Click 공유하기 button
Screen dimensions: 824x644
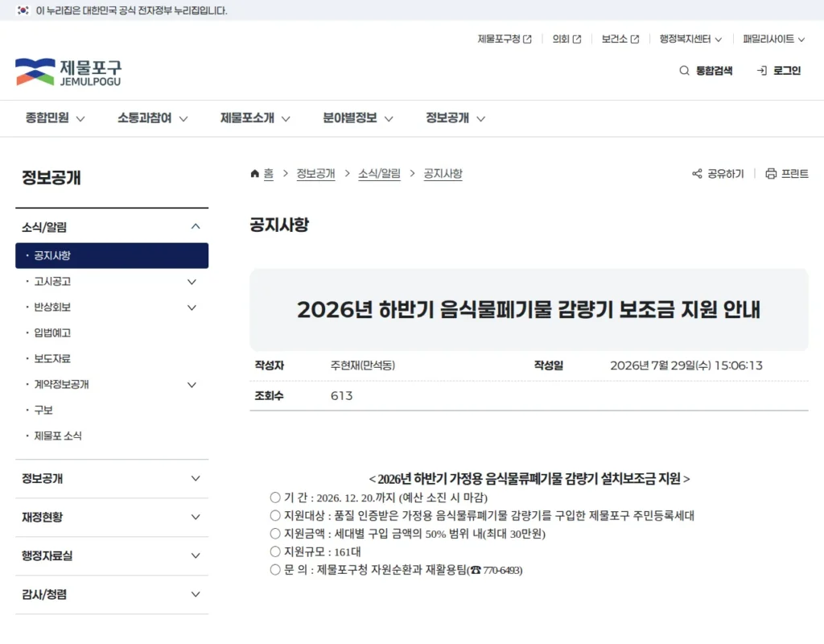click(718, 174)
